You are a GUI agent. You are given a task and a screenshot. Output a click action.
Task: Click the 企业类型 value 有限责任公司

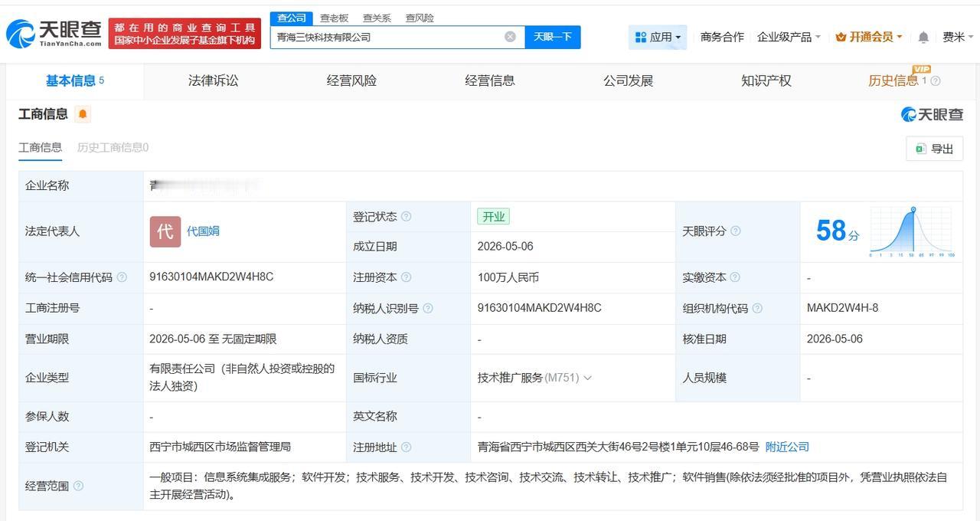tap(242, 377)
